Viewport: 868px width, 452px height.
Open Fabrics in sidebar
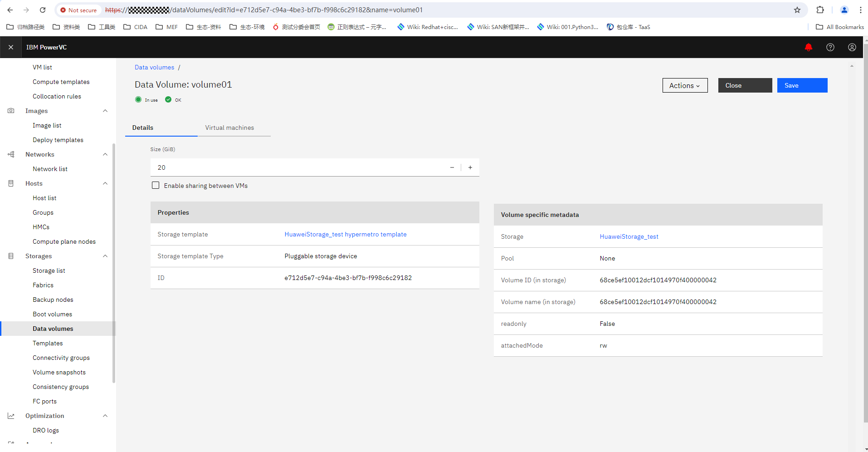click(43, 285)
